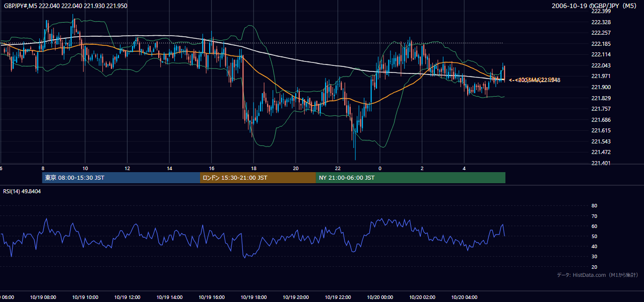Click the hour label 18 on chart axis
This screenshot has width=644, height=302.
(x=253, y=168)
